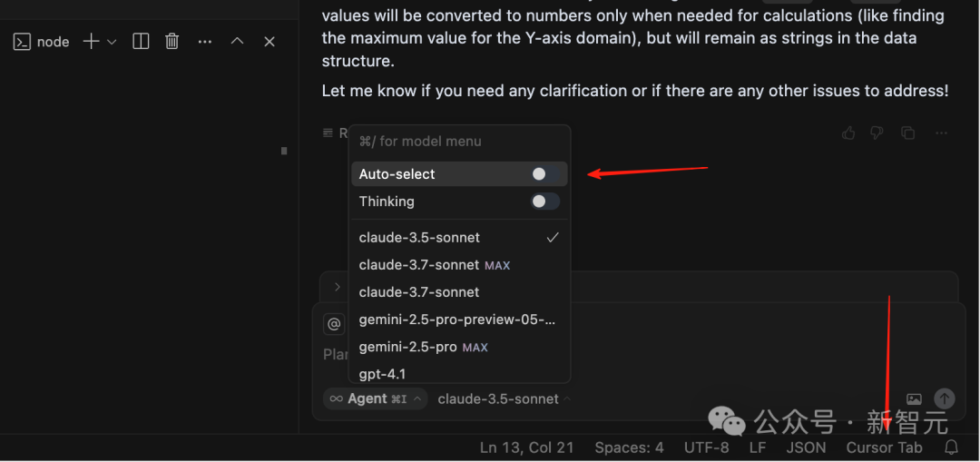Choose gemini-2.5-pro MAX from list

(423, 347)
